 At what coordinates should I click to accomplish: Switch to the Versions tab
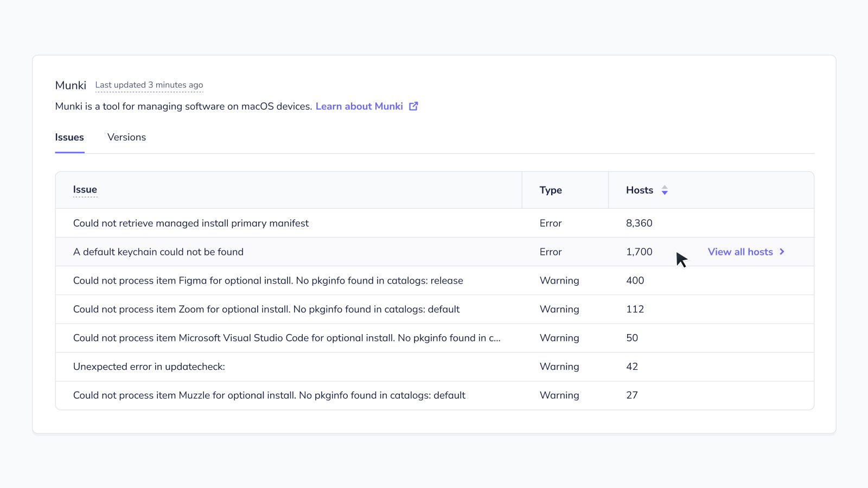pos(126,137)
